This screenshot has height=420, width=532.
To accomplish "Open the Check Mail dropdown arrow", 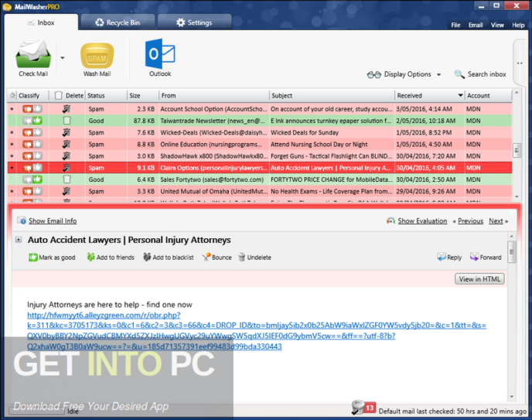I will pos(63,58).
